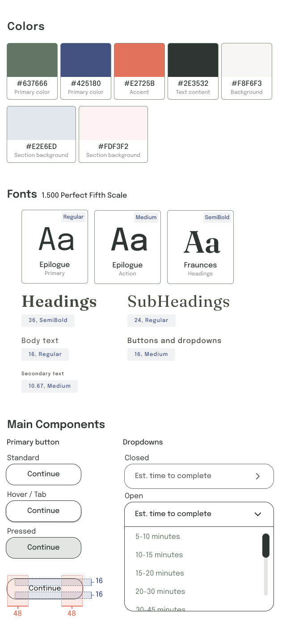The height and width of the screenshot is (644, 286).
Task: Click the 10.67, Medium size label
Action: pyautogui.click(x=50, y=386)
